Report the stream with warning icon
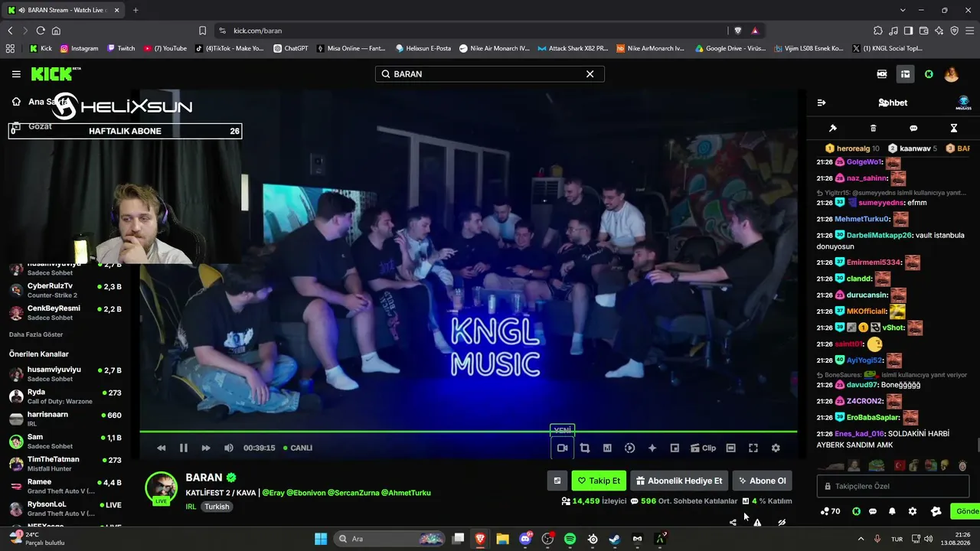The image size is (980, 551). click(757, 522)
